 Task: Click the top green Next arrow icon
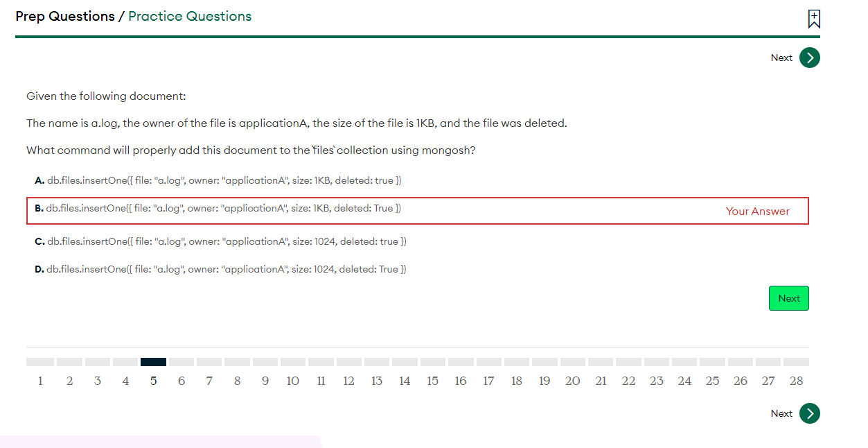[x=809, y=58]
